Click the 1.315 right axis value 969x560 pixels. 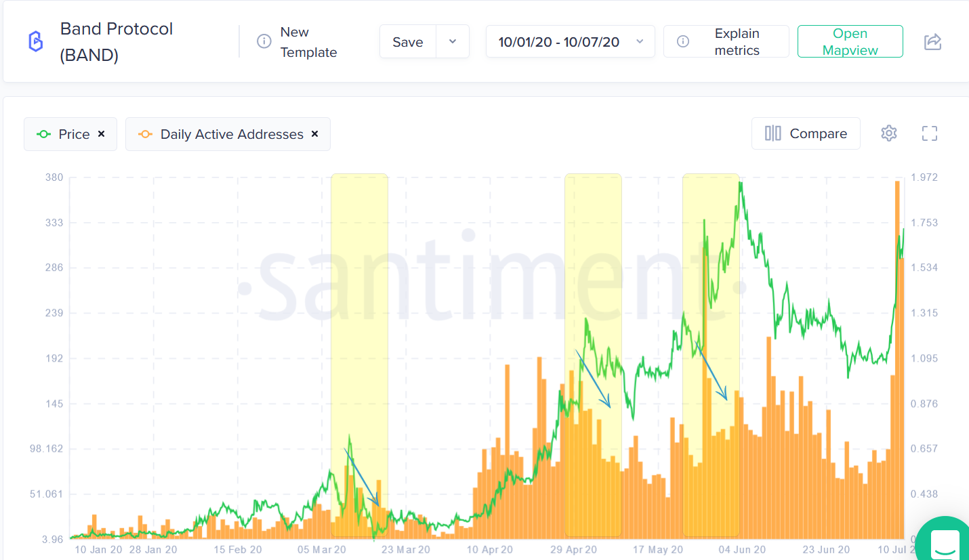924,313
